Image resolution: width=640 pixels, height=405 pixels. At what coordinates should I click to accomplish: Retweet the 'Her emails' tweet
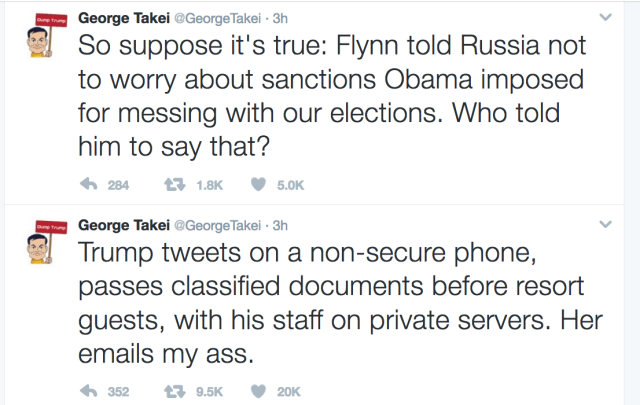[171, 391]
